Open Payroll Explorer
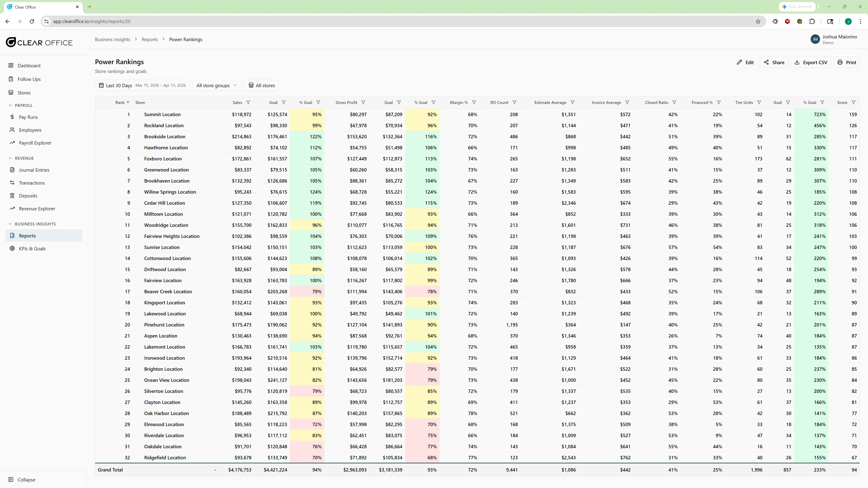This screenshot has width=868, height=488. click(x=35, y=143)
